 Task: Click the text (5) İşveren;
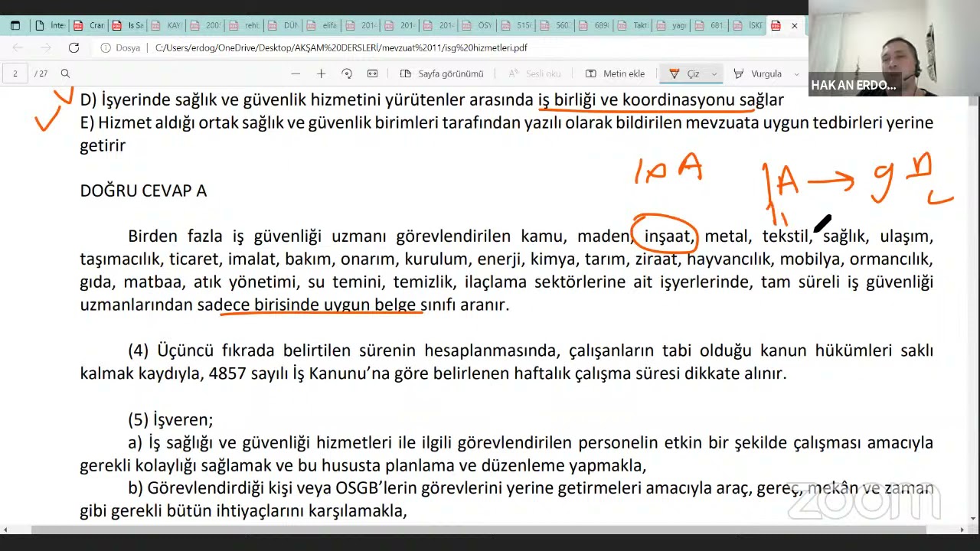coord(171,419)
